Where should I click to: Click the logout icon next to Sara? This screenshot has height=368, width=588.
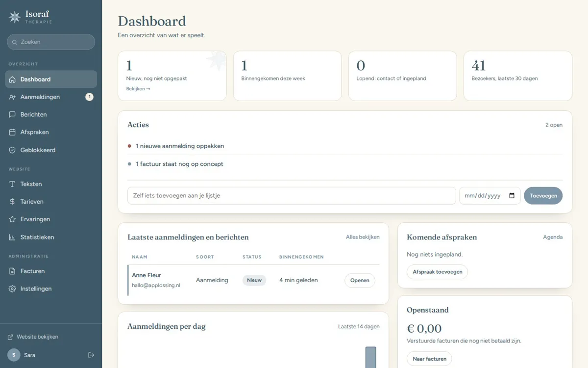pos(91,355)
